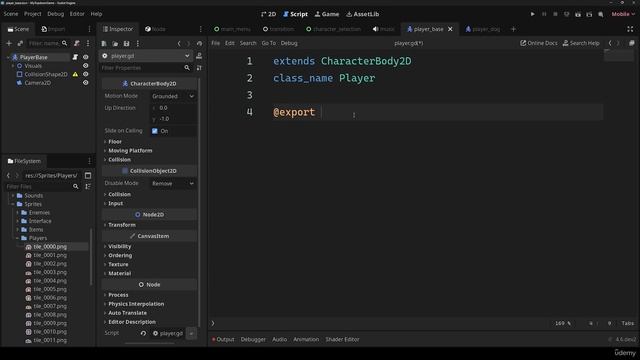Go to previous object in Inspector history
640x360 pixels.
tap(179, 43)
